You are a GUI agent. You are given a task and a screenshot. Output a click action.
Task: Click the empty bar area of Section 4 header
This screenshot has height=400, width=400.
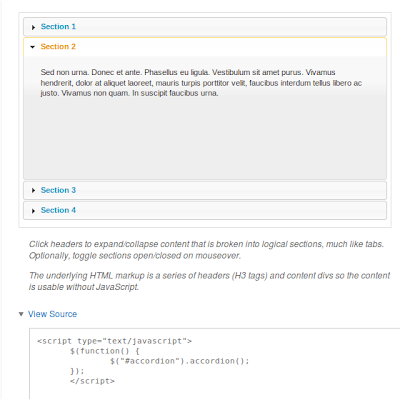(x=230, y=210)
